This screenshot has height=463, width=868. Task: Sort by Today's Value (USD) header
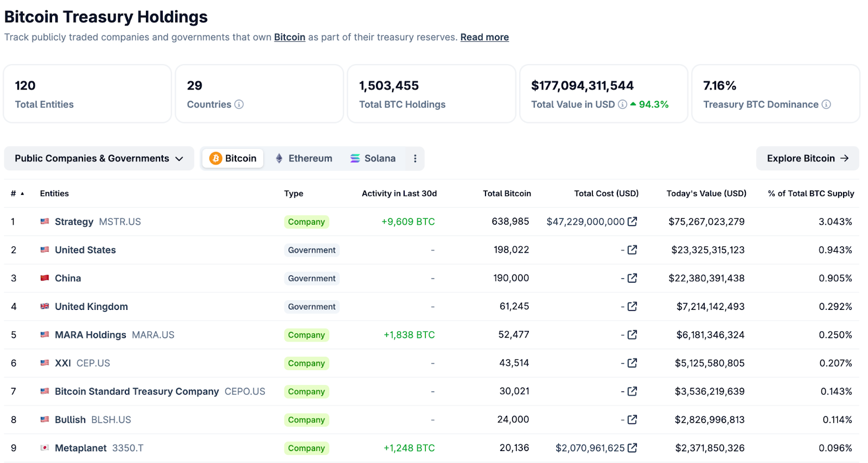coord(706,194)
